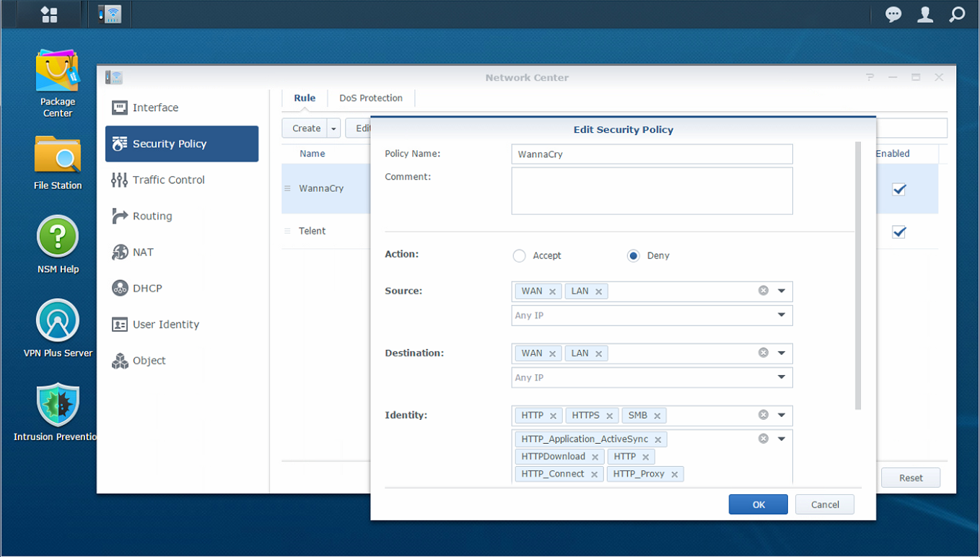
Task: Click Cancel in Edit Security Policy
Action: pos(824,504)
